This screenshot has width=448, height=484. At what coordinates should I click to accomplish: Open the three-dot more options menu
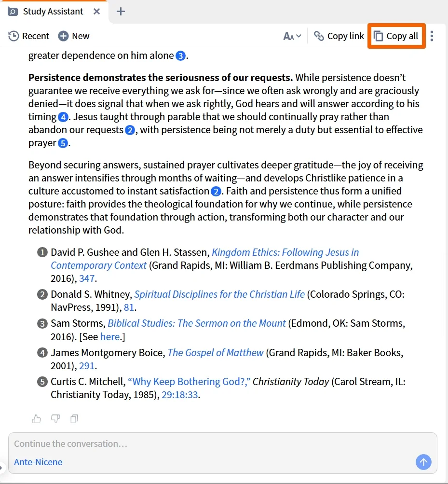(432, 36)
